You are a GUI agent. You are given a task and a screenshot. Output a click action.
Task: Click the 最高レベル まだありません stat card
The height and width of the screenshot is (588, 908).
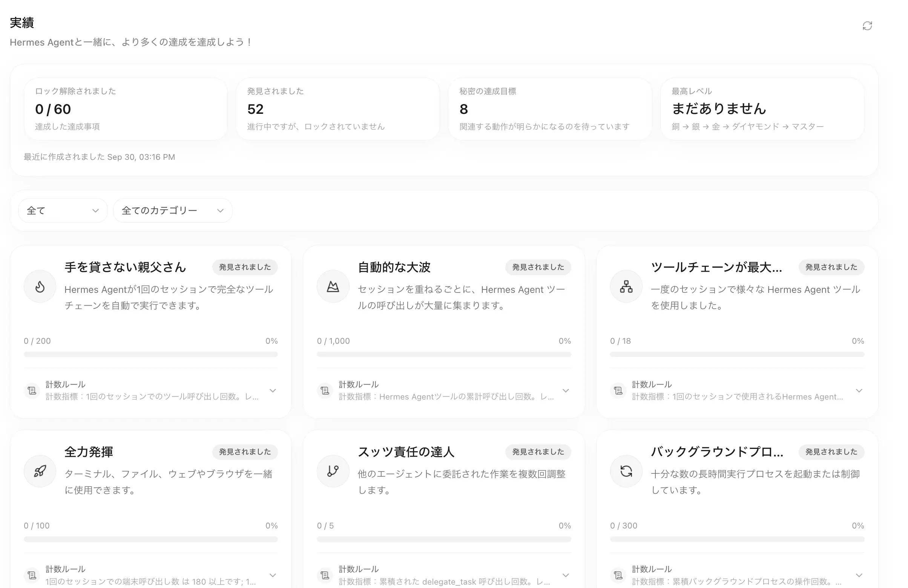[762, 109]
